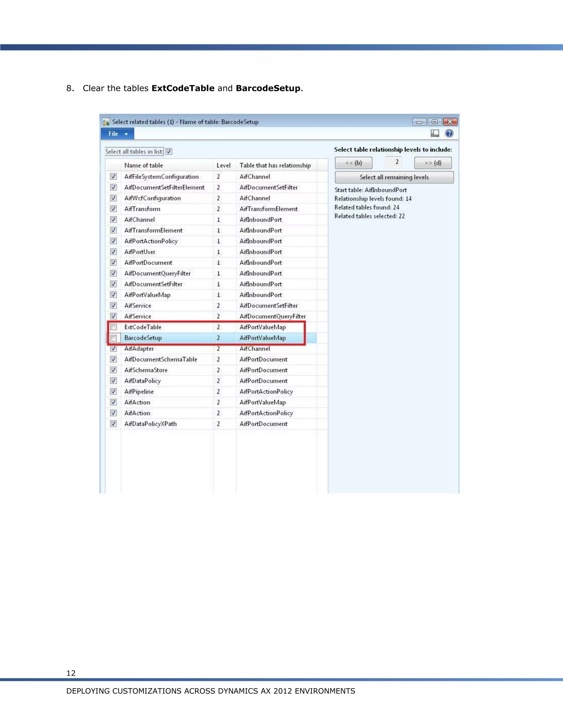Image resolution: width=563 pixels, height=728 pixels.
Task: Uncheck the AifPipeline checkbox
Action: [x=114, y=391]
